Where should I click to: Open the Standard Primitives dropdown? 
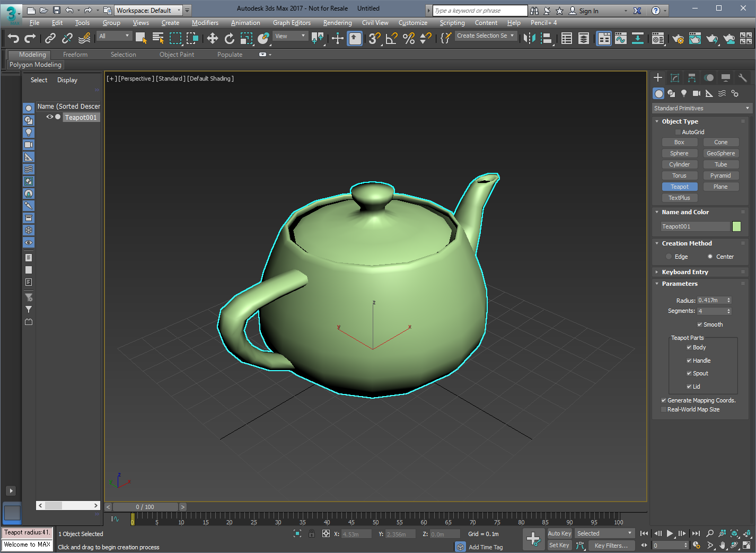pyautogui.click(x=701, y=108)
